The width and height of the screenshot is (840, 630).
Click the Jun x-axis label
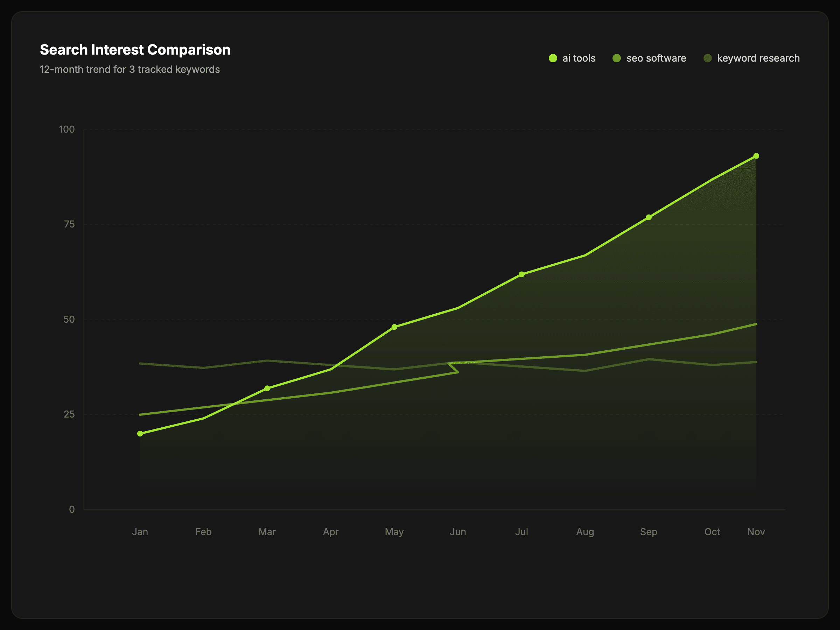coord(458,532)
